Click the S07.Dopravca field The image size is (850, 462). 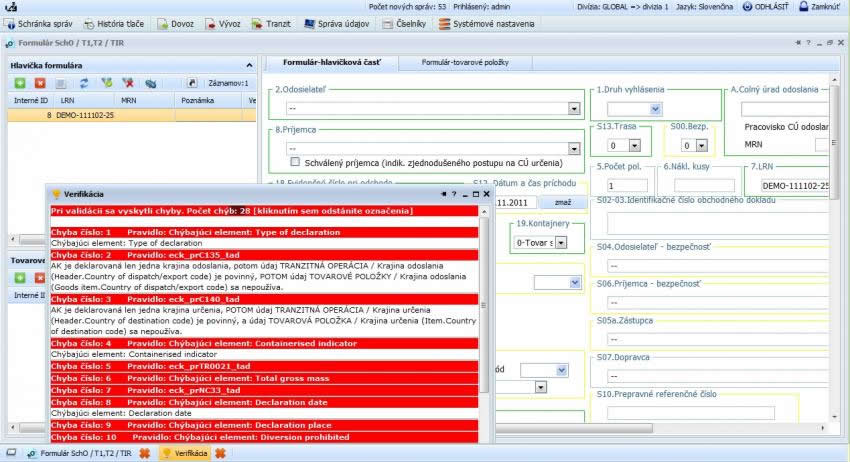click(718, 376)
